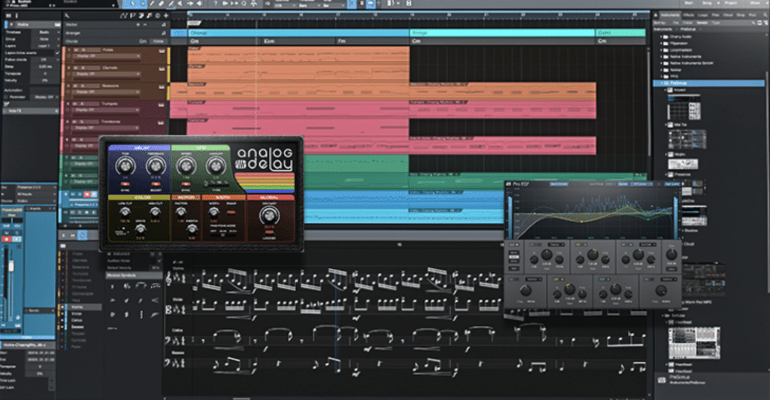Click the Trumpets track instrument icon
This screenshot has width=770, height=400.
pyautogui.click(x=162, y=105)
